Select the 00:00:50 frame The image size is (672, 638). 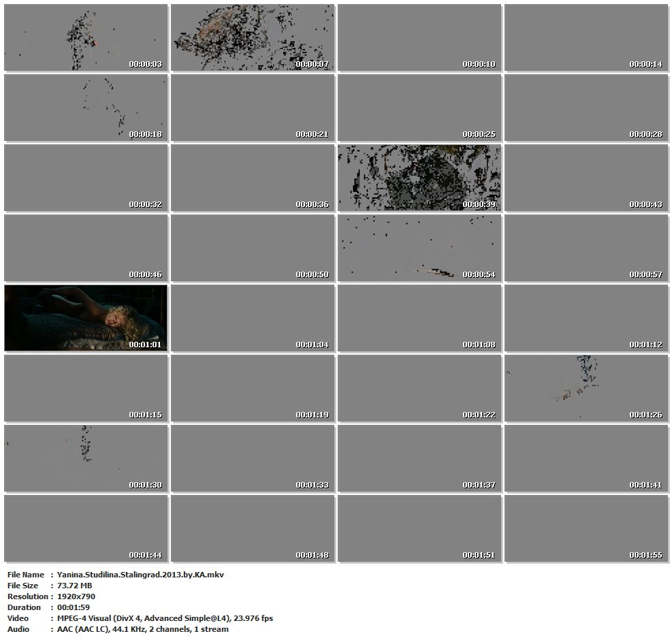253,248
